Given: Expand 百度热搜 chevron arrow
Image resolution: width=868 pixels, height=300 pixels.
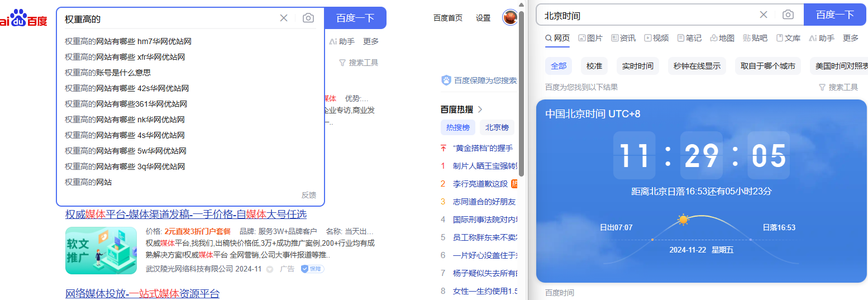Looking at the screenshot, I should tap(480, 109).
